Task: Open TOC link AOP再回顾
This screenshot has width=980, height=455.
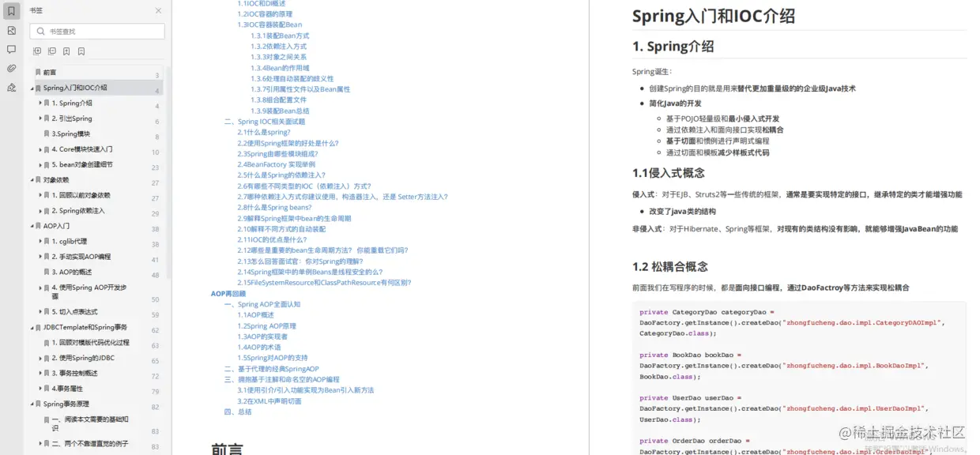Action: click(228, 293)
